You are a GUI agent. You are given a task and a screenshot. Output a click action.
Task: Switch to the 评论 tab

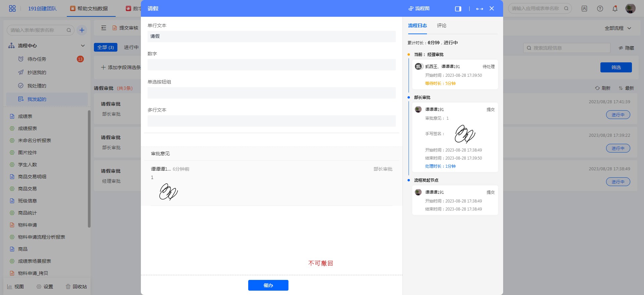pyautogui.click(x=441, y=25)
